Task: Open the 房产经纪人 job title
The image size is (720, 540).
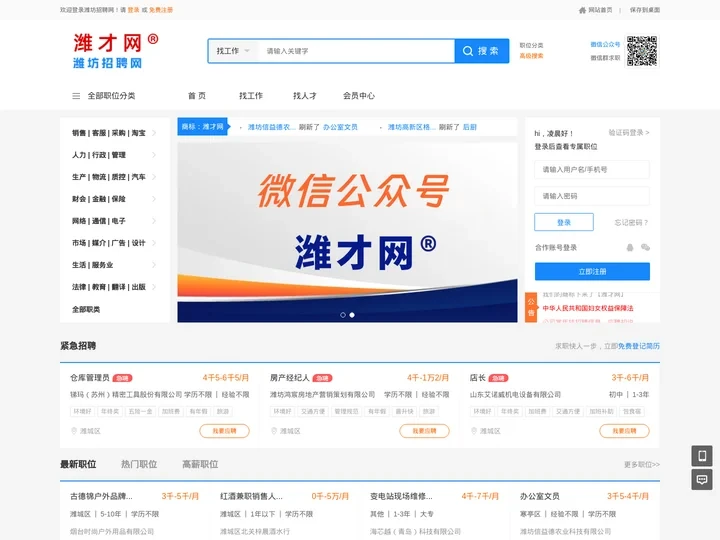Action: click(x=289, y=378)
